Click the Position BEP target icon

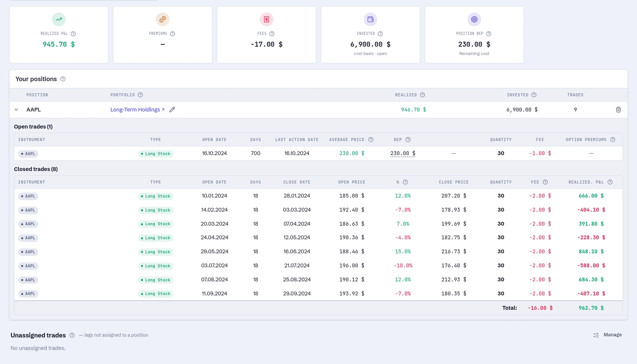point(474,19)
